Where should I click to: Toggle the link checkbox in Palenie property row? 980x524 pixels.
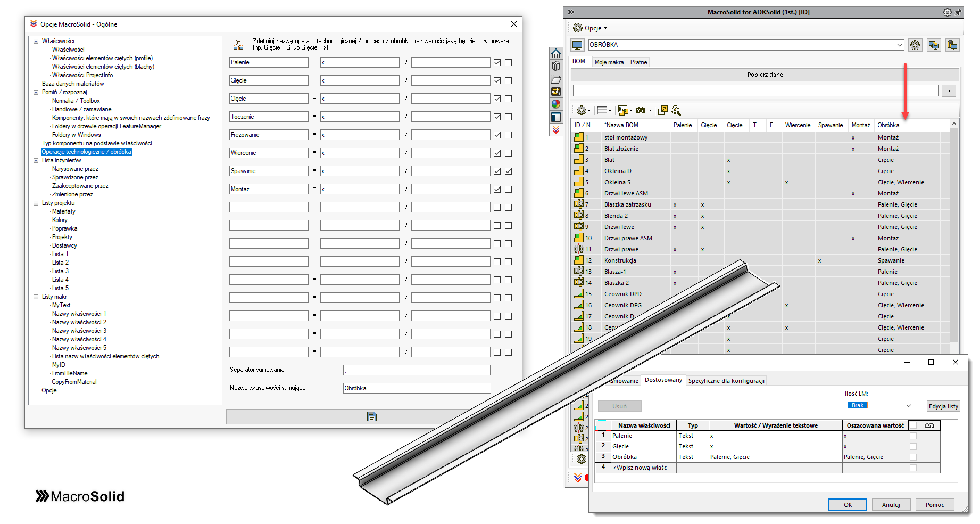913,436
